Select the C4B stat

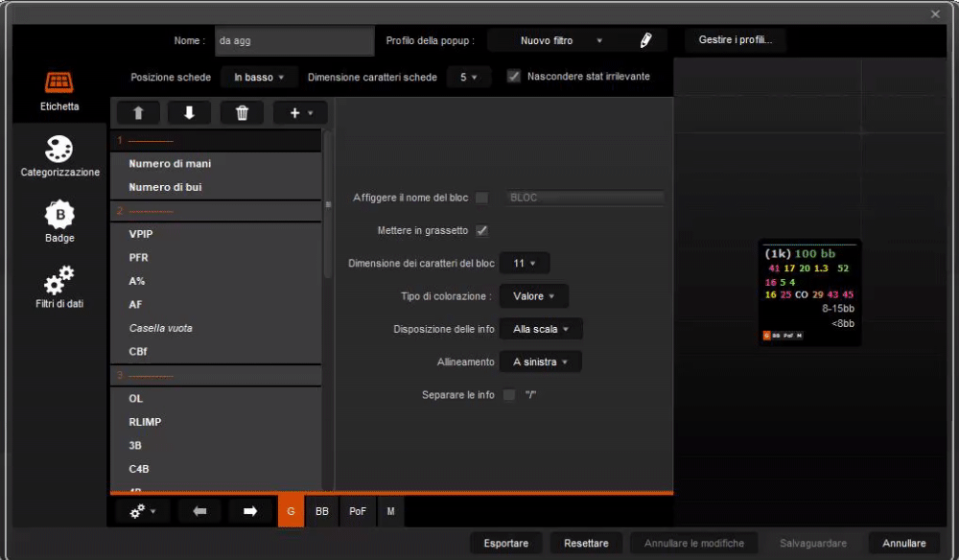pyautogui.click(x=215, y=469)
